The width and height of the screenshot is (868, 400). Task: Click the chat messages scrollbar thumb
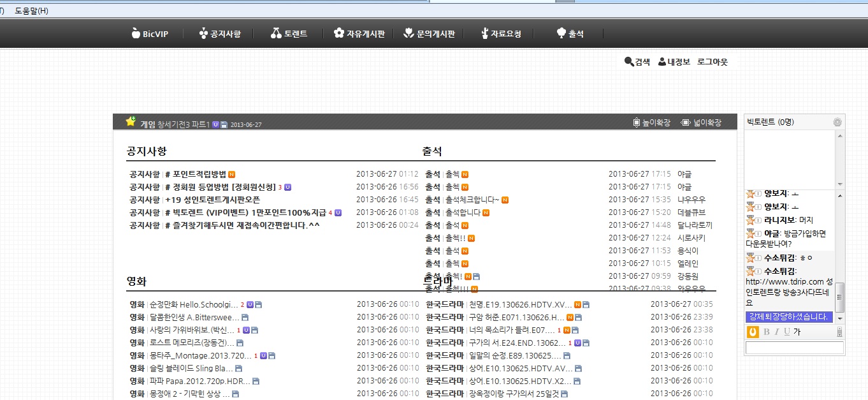pos(840,296)
